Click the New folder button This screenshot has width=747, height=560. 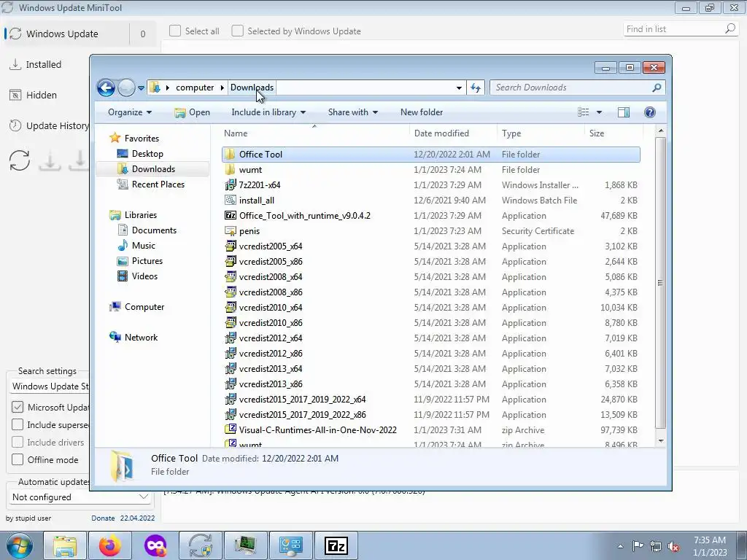[422, 112]
